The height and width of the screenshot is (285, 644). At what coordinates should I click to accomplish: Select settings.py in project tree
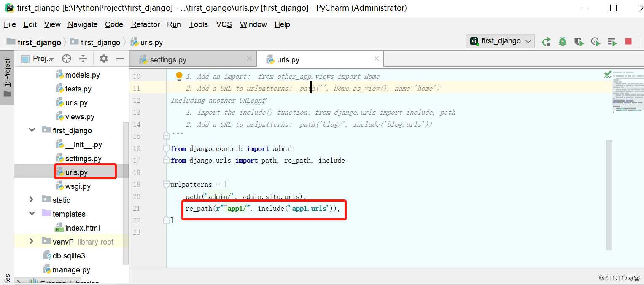[x=79, y=159]
